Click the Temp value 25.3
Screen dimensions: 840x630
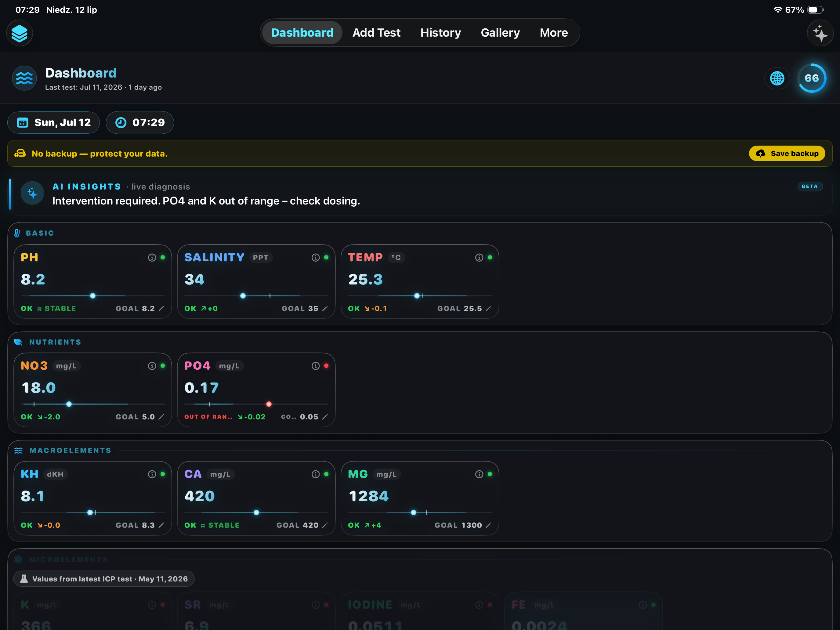coord(365,280)
